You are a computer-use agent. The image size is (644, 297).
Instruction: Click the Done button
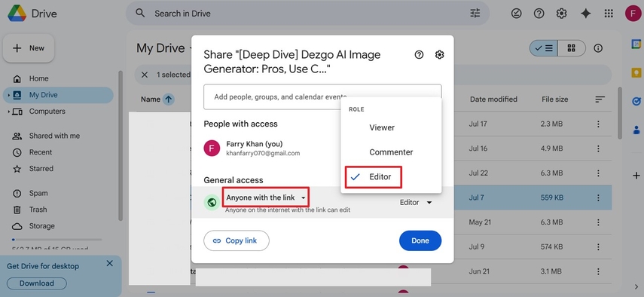coord(420,240)
